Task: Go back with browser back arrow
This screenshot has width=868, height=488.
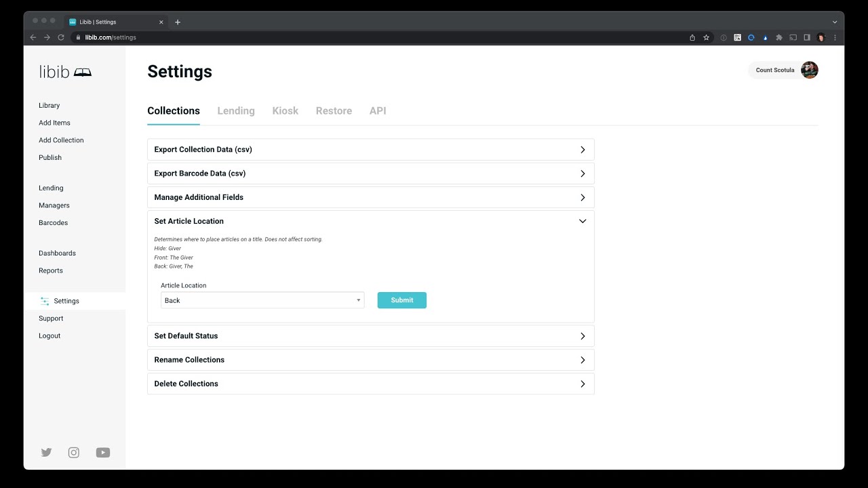Action: (x=33, y=37)
